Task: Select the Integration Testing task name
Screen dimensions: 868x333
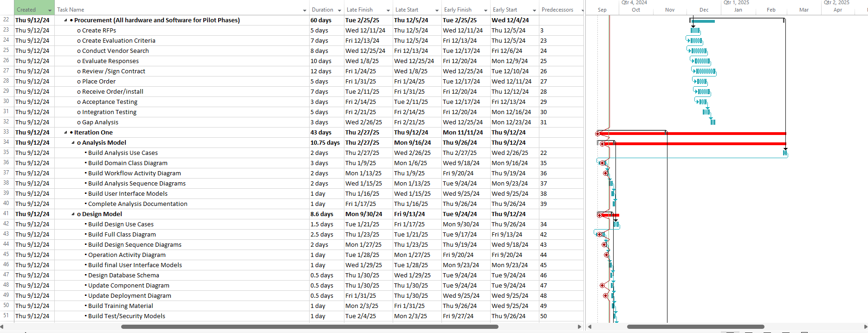Action: click(x=109, y=112)
